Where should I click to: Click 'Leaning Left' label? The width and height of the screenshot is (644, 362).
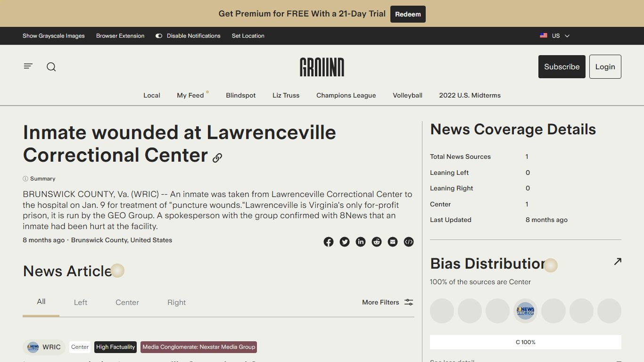449,173
